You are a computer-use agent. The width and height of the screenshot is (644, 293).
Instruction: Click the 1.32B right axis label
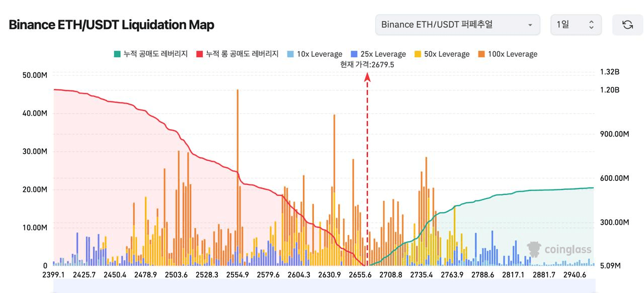(610, 72)
